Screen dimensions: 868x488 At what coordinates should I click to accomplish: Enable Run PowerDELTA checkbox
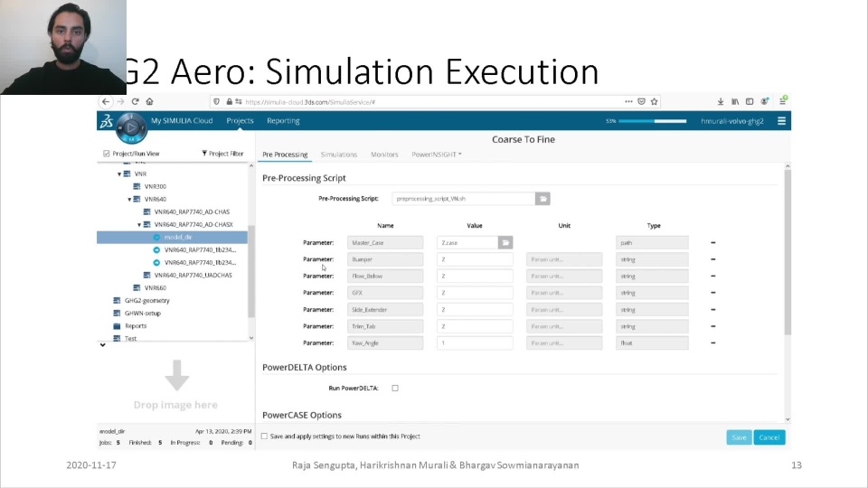[395, 389]
